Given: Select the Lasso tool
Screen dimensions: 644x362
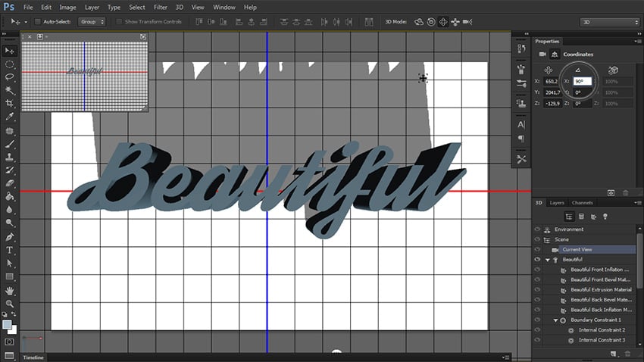Looking at the screenshot, I should point(10,77).
